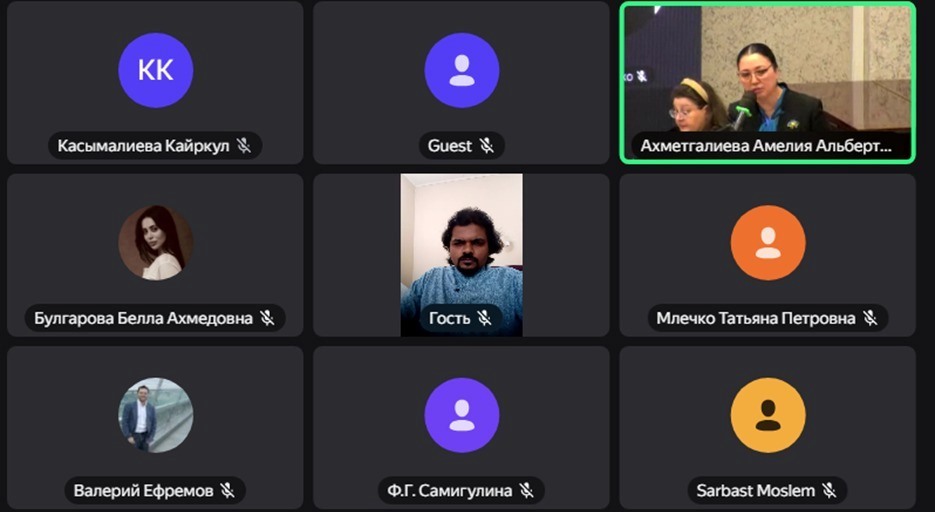The image size is (935, 512).
Task: Click the purple avatar of the Guest participant
Action: click(x=462, y=70)
